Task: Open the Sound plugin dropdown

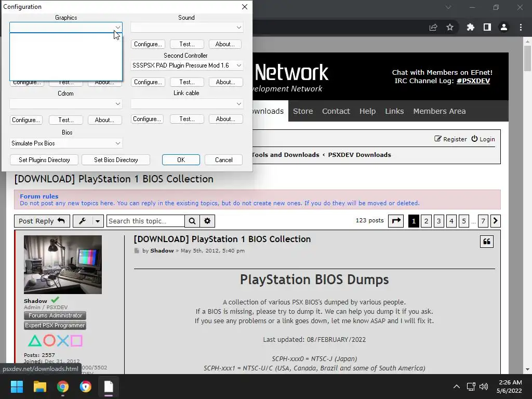Action: [187, 27]
